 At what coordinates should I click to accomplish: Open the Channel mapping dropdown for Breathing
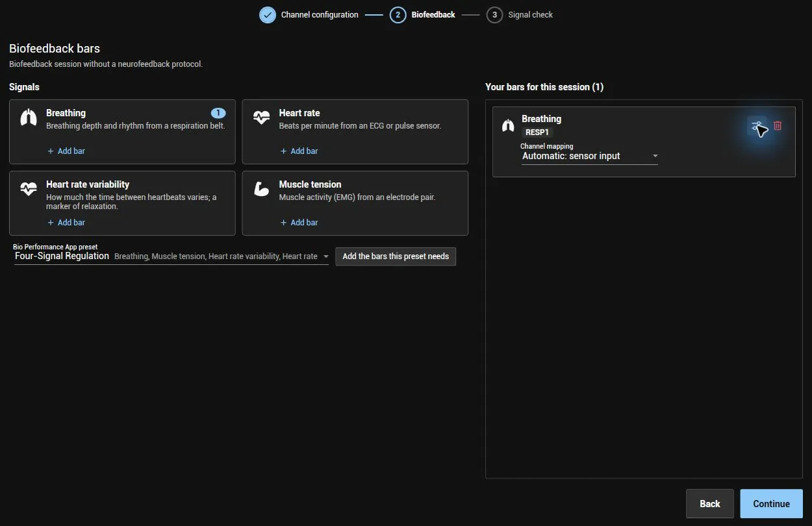(x=590, y=156)
